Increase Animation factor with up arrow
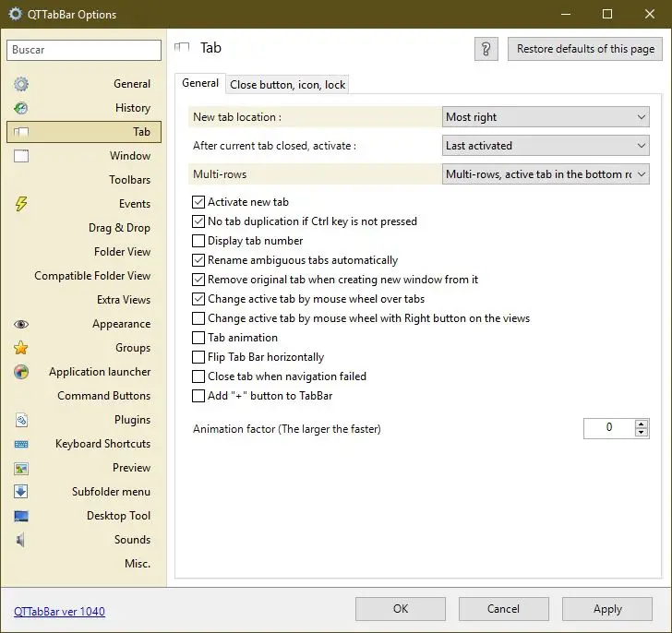Screen dimensions: 672x633 coord(642,424)
